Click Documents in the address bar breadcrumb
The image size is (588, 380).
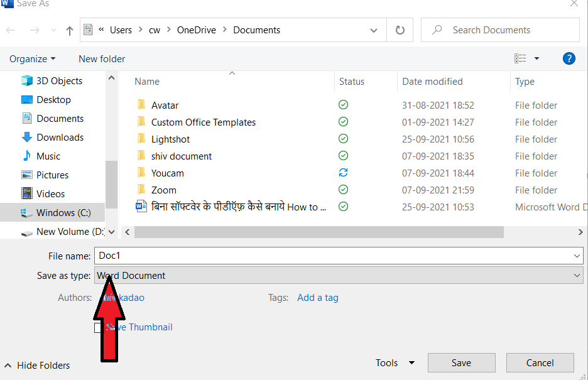[x=254, y=30]
